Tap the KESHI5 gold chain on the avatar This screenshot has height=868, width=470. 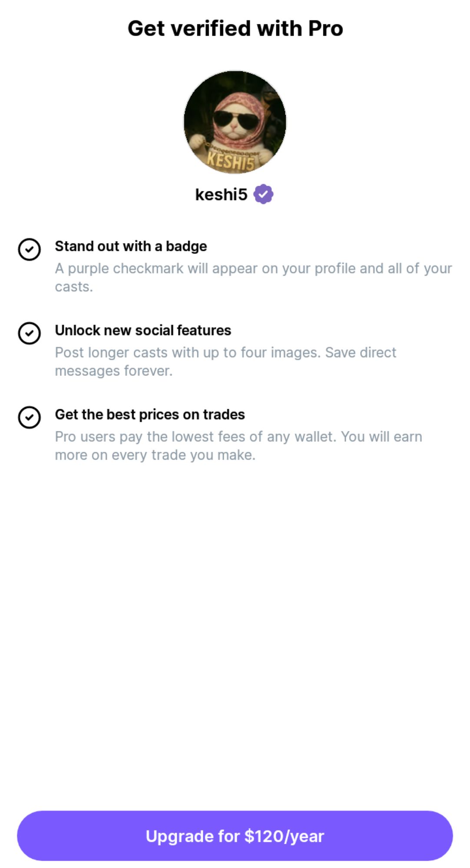[x=230, y=161]
